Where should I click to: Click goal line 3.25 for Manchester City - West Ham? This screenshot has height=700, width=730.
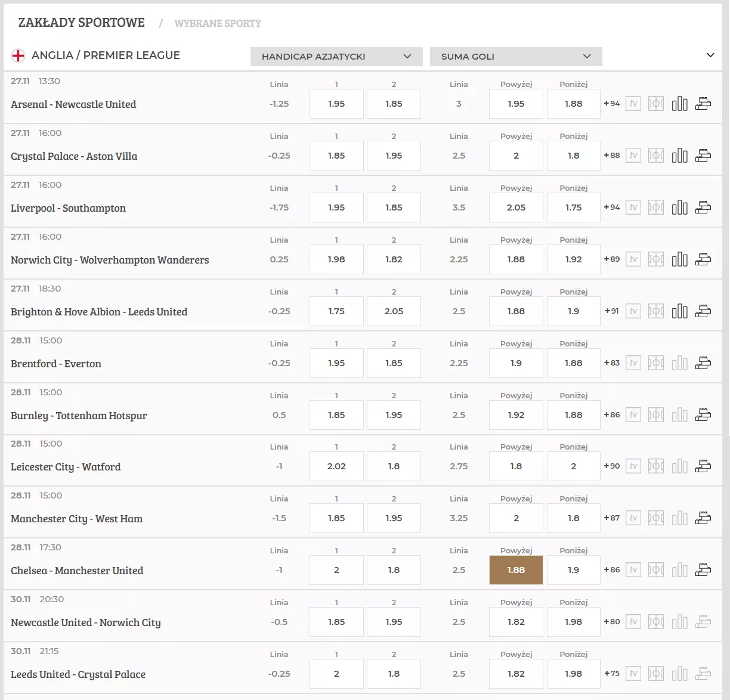tap(459, 518)
